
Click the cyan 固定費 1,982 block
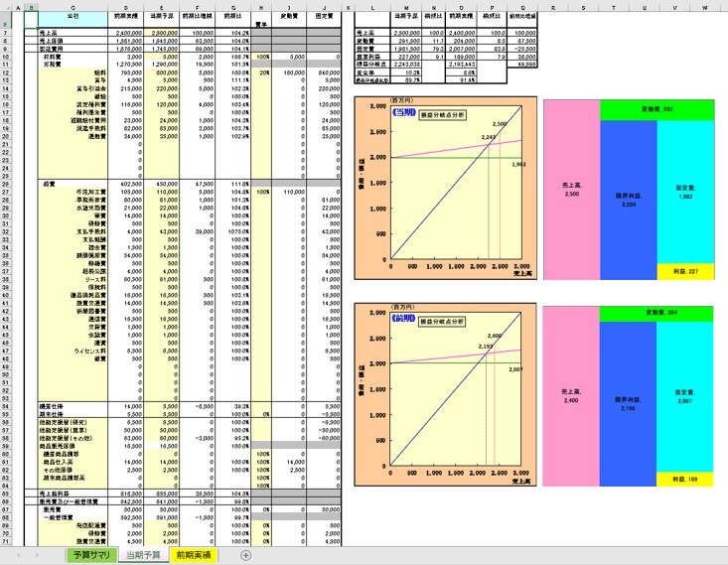[685, 192]
